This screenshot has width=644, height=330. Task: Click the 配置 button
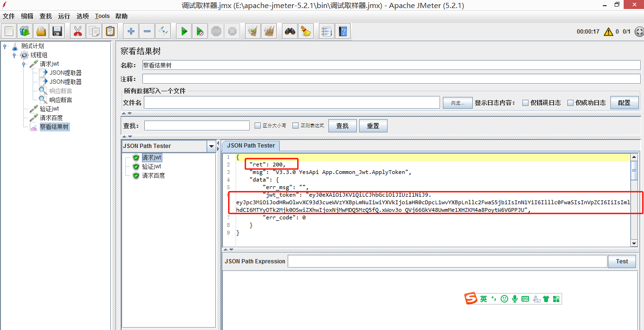pyautogui.click(x=624, y=103)
